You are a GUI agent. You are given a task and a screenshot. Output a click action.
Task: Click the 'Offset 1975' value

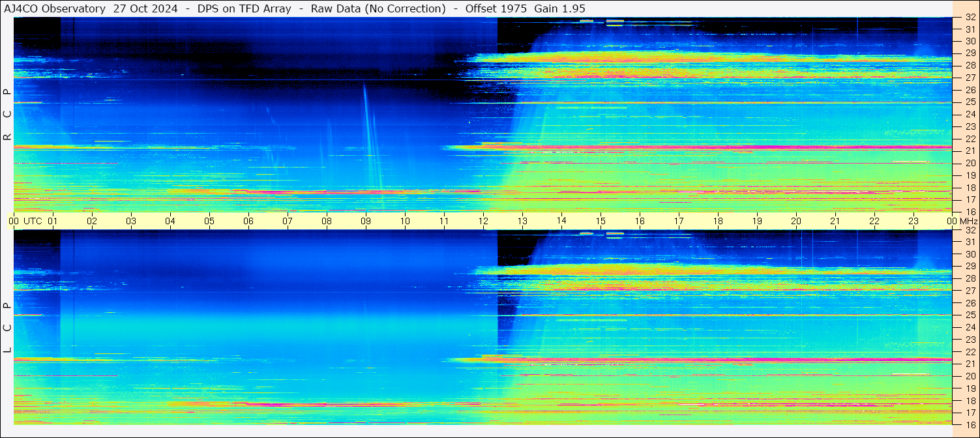tap(496, 8)
